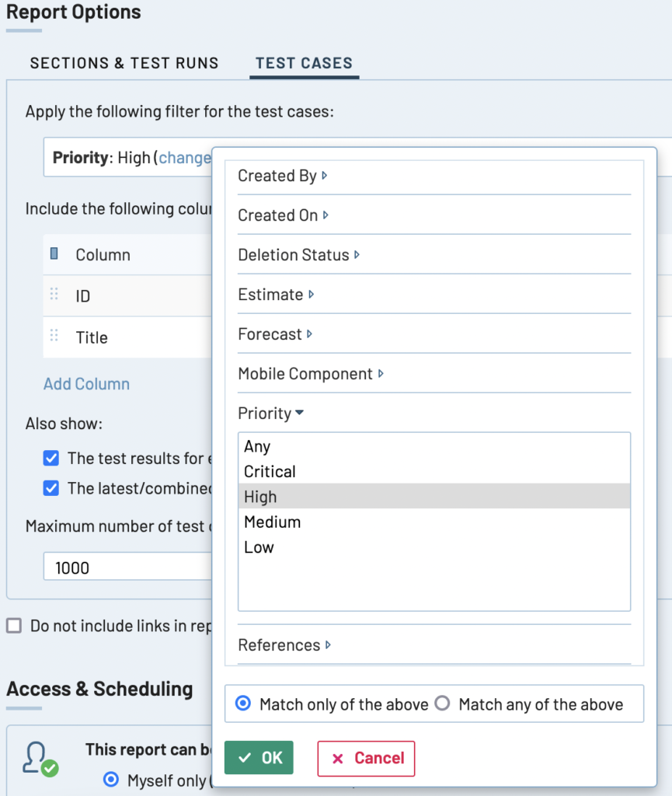The height and width of the screenshot is (796, 672).
Task: Confirm the filter with OK button
Action: click(259, 758)
